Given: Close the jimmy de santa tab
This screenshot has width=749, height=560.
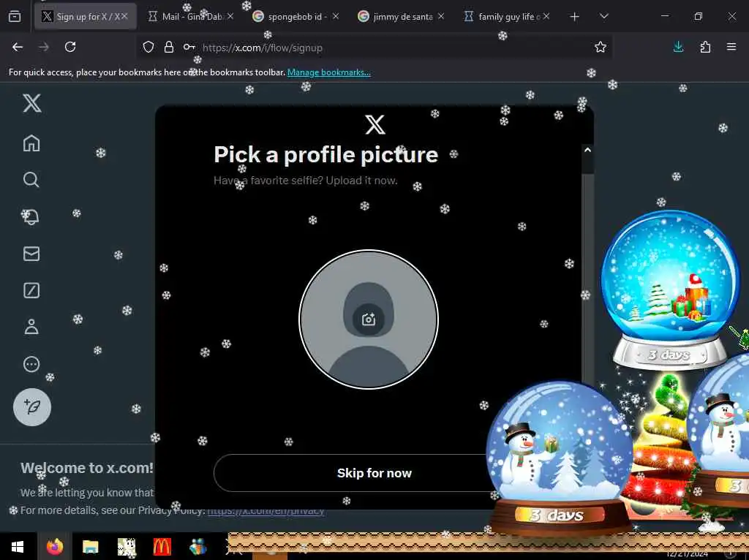Looking at the screenshot, I should (x=441, y=16).
